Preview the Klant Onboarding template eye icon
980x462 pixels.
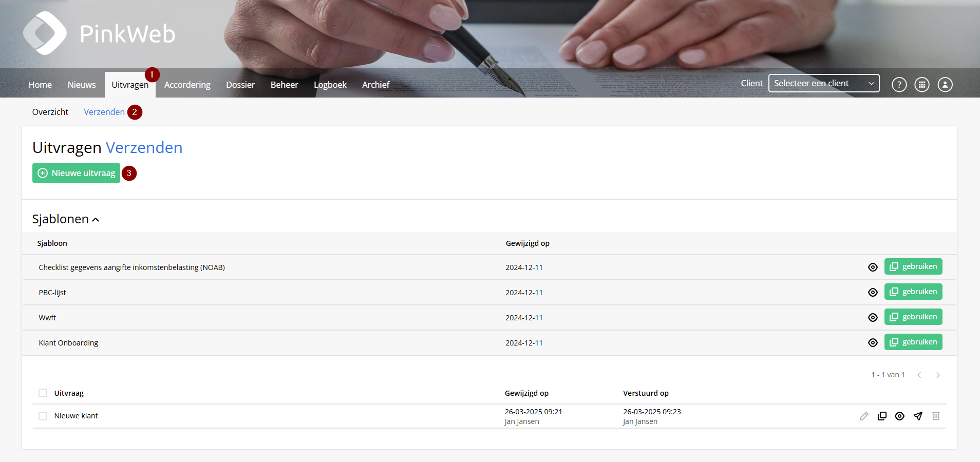873,342
